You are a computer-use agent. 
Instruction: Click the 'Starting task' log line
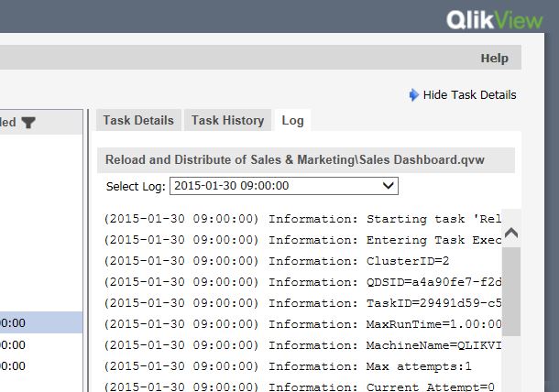(302, 219)
